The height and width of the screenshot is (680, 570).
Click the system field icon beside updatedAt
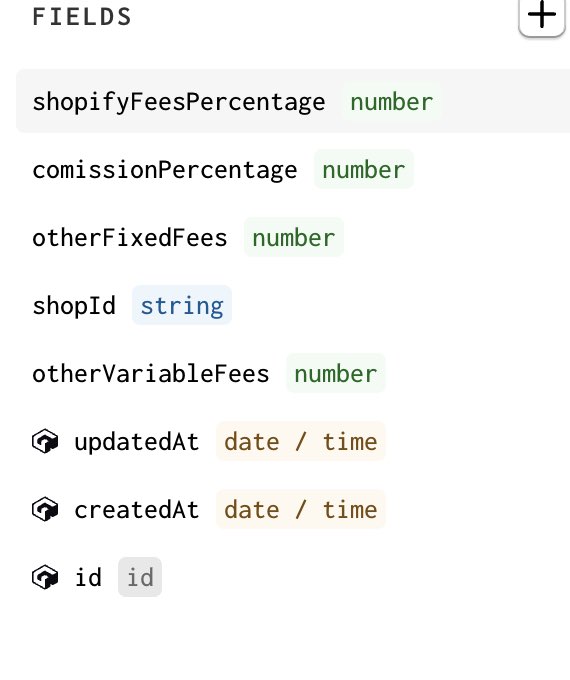[x=45, y=441]
